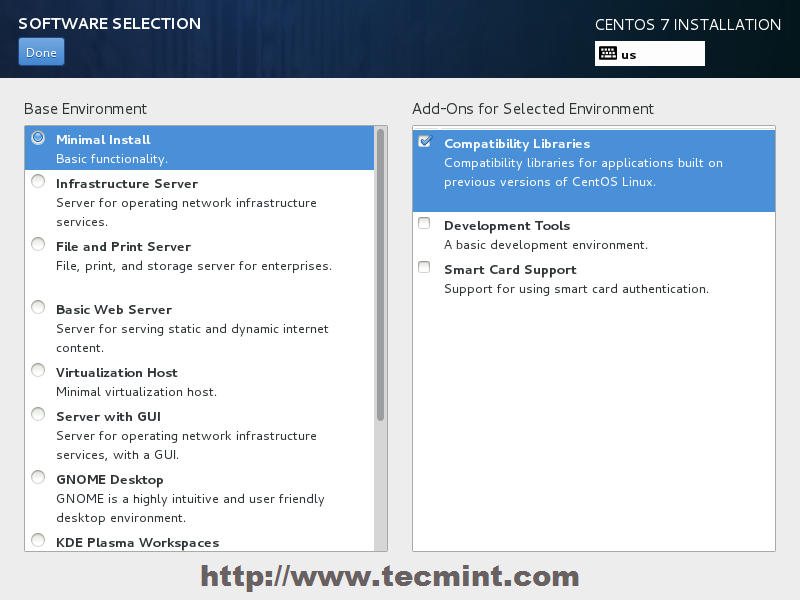Click 'Development Tools' title text
Viewport: 800px width, 600px height.
[x=507, y=226]
